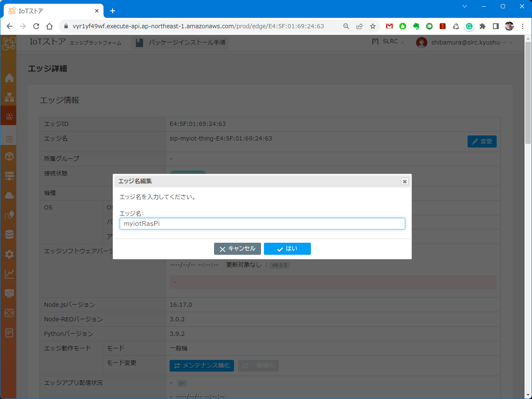This screenshot has width=532, height=399.
Task: Open the shibamura@slrc user account menu
Action: pos(464,42)
